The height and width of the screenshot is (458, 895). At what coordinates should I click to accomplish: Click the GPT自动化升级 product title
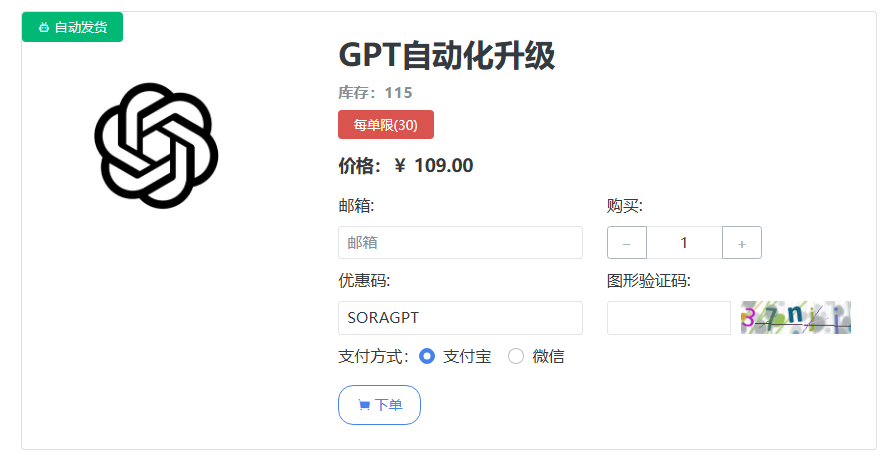(446, 55)
